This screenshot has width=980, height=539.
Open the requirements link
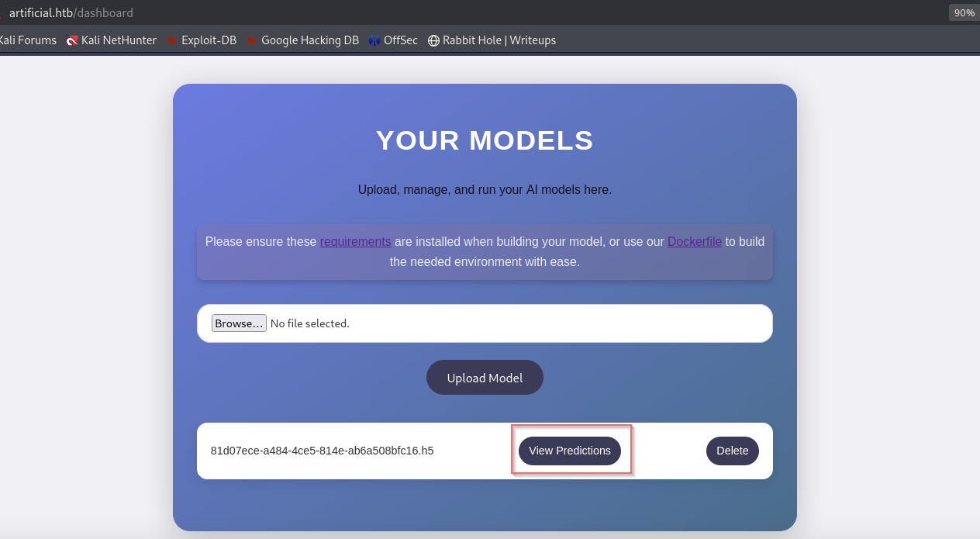(x=355, y=241)
